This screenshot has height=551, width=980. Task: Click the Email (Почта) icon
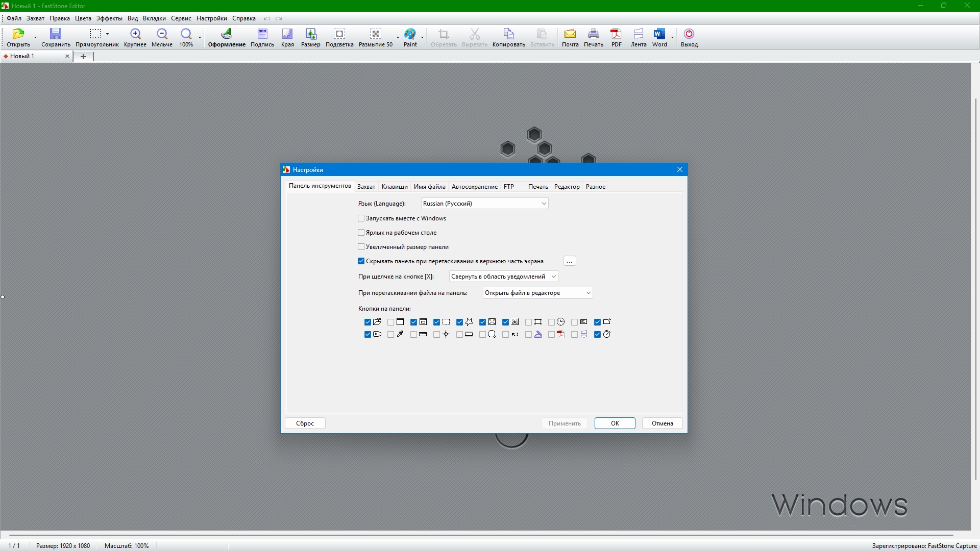click(570, 34)
